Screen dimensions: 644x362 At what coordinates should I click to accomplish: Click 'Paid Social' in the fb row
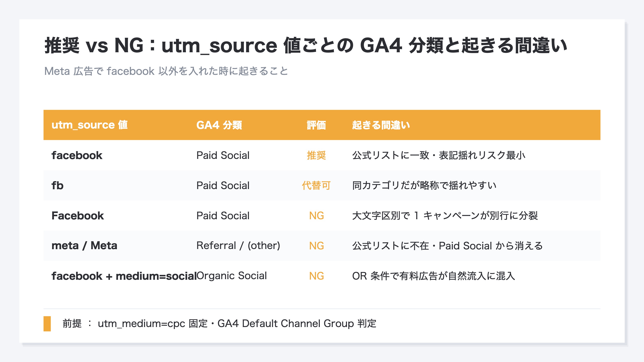pyautogui.click(x=223, y=185)
